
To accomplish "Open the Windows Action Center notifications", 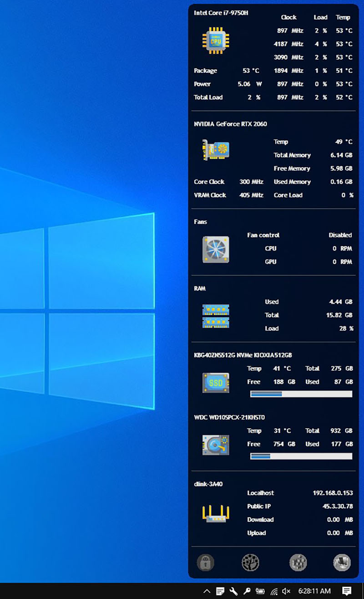I will [347, 591].
